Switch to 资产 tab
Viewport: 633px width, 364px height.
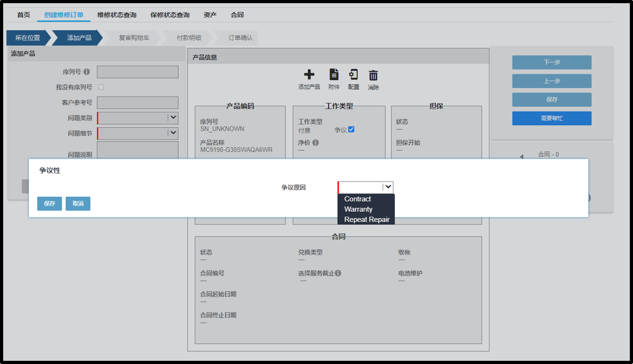tap(210, 15)
